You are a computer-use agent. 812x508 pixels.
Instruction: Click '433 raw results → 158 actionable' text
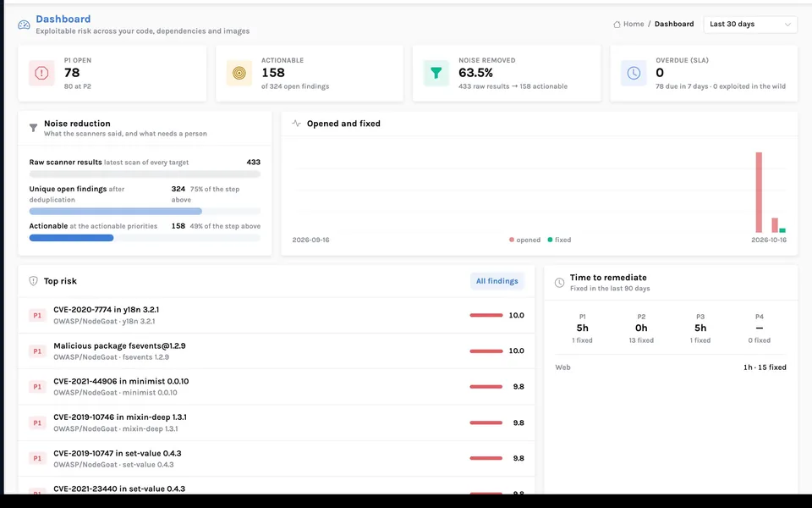[513, 86]
